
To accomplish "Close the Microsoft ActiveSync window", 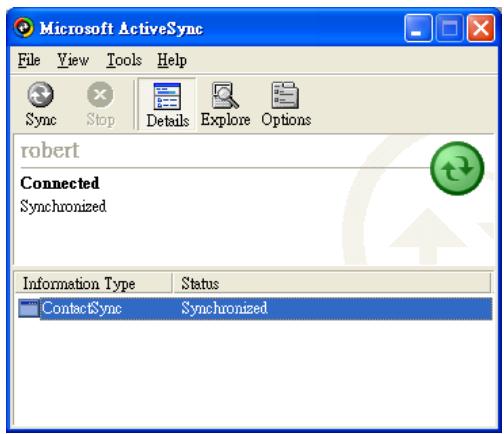I will (481, 28).
